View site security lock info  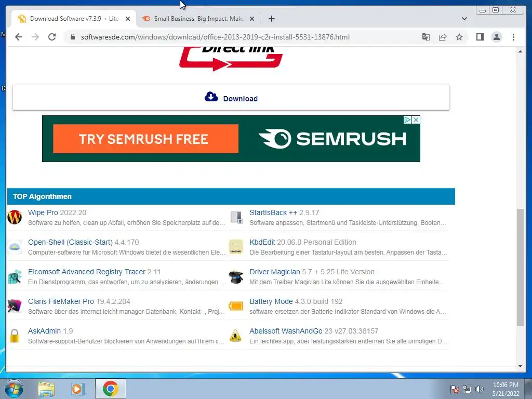(72, 37)
